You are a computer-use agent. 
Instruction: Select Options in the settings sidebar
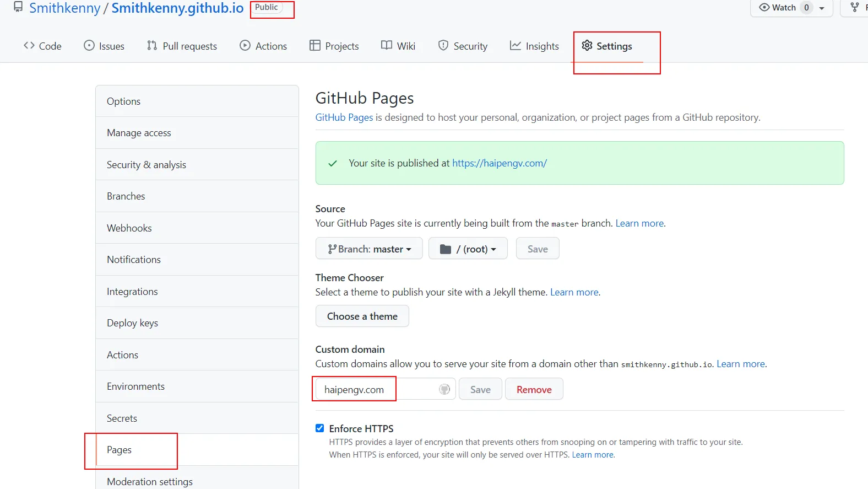tap(197, 101)
